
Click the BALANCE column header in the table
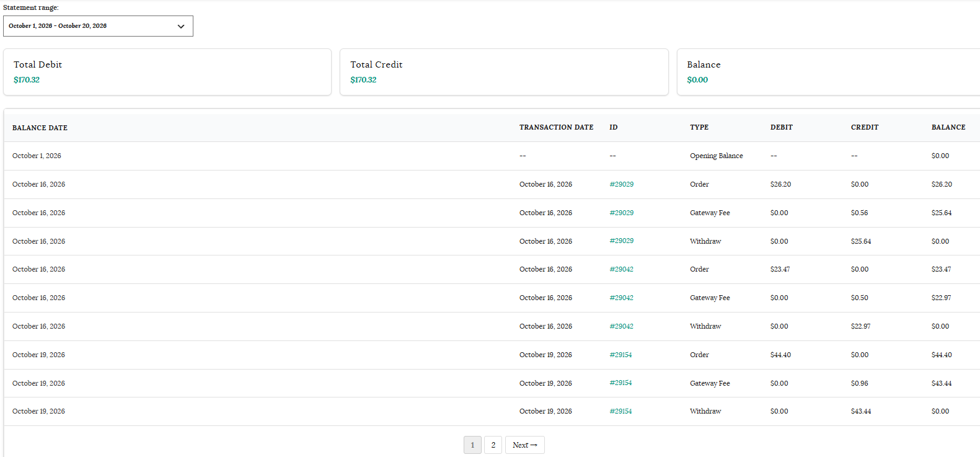(x=948, y=127)
